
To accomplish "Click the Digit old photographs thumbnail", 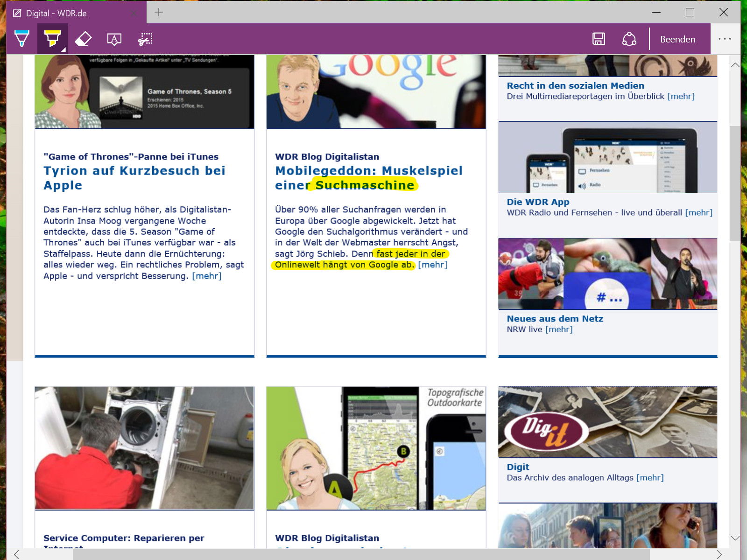I will [x=608, y=422].
